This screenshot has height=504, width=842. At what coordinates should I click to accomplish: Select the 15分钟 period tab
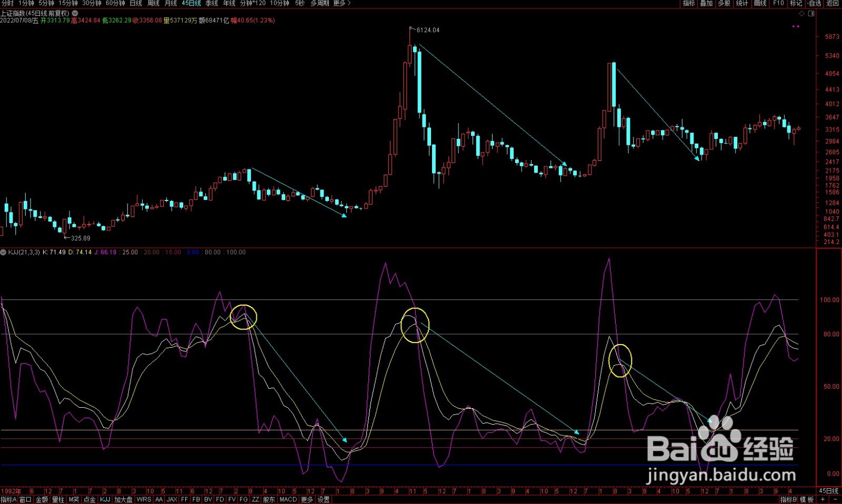point(68,3)
